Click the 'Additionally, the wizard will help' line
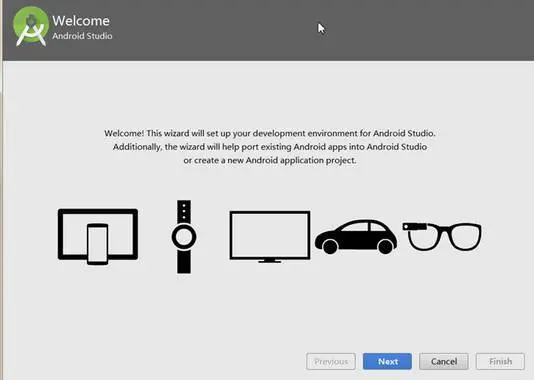The image size is (534, 380). 270,147
